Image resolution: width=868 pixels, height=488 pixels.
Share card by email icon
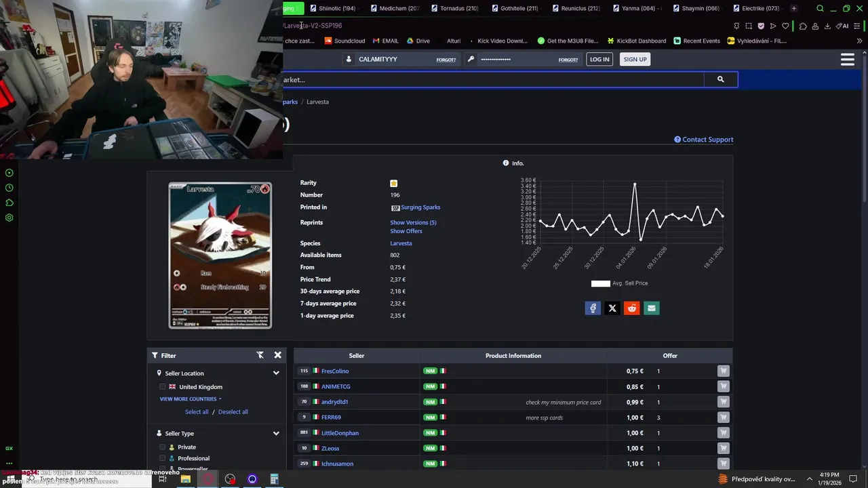(652, 308)
